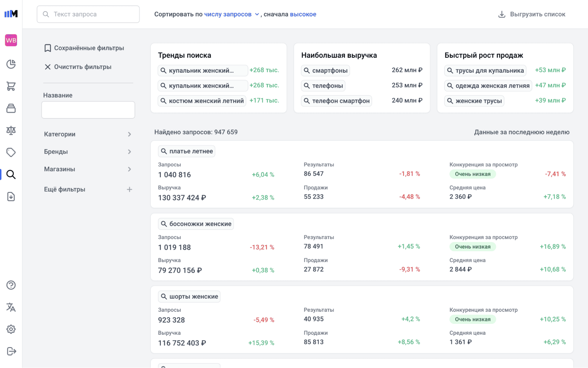Click the logout icon in the sidebar
This screenshot has height=368, width=588.
coord(11,351)
